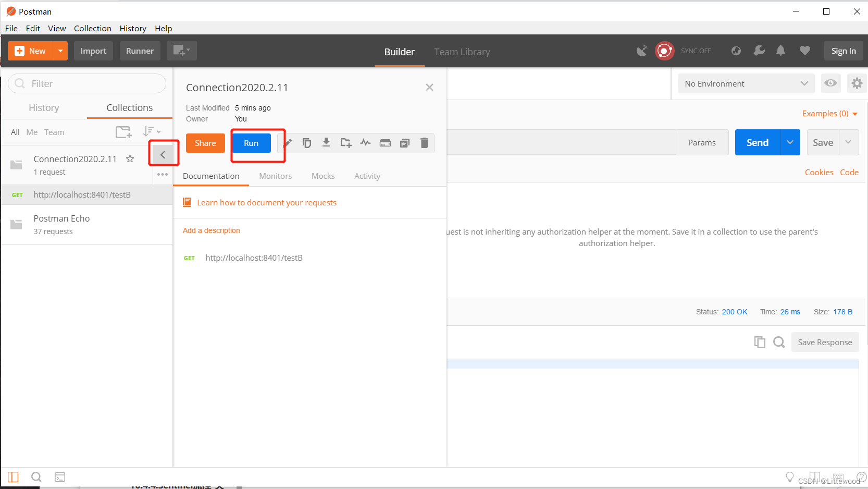
Task: Click the duplicate collection icon
Action: (307, 143)
